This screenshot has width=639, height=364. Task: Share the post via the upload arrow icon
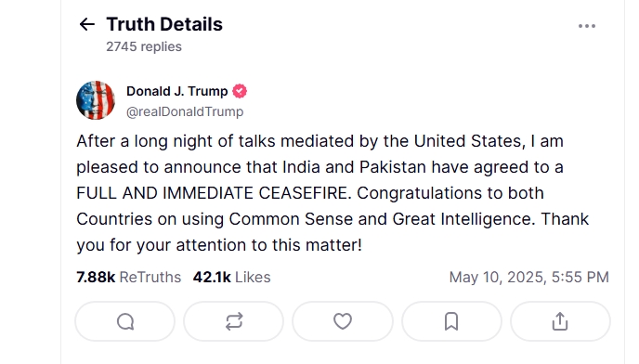pos(560,321)
